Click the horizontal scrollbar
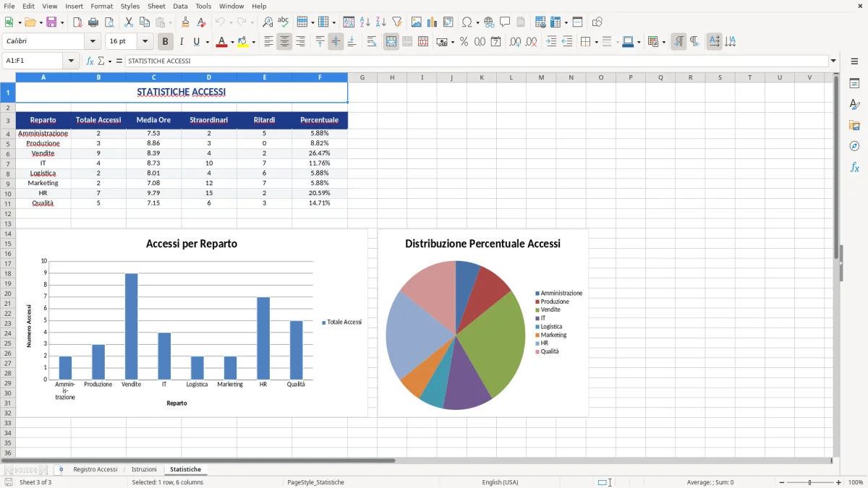The width and height of the screenshot is (868, 488). click(x=217, y=460)
